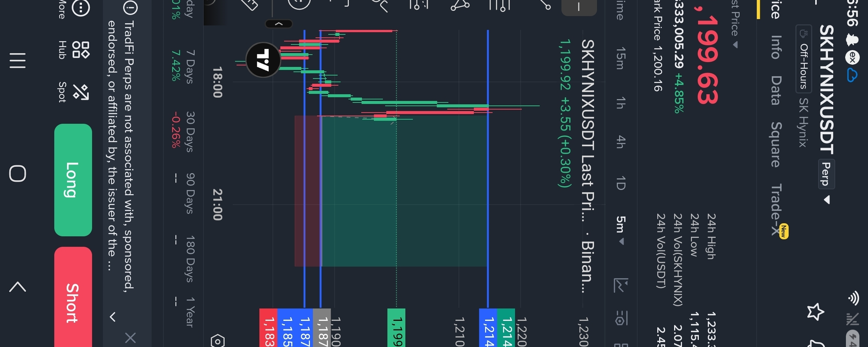Switch to the Info tab

coord(776,47)
